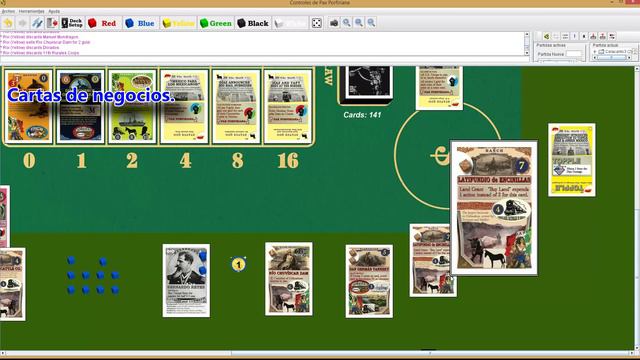Click the log line about selling Rio Chuviscar Dam
The image size is (640, 360).
(46, 42)
